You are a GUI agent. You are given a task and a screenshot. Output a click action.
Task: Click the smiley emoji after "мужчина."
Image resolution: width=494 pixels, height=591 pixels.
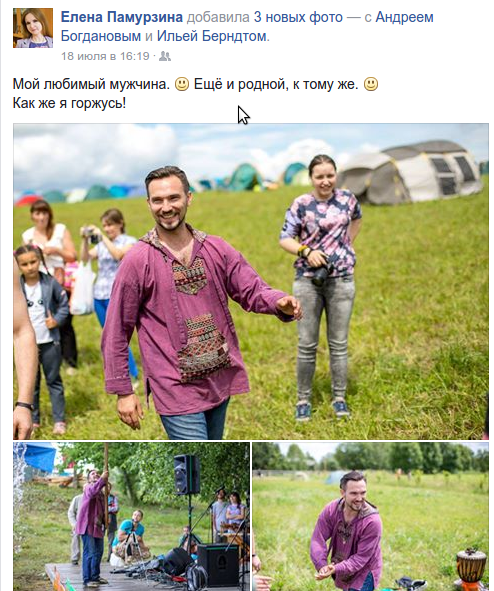(182, 84)
